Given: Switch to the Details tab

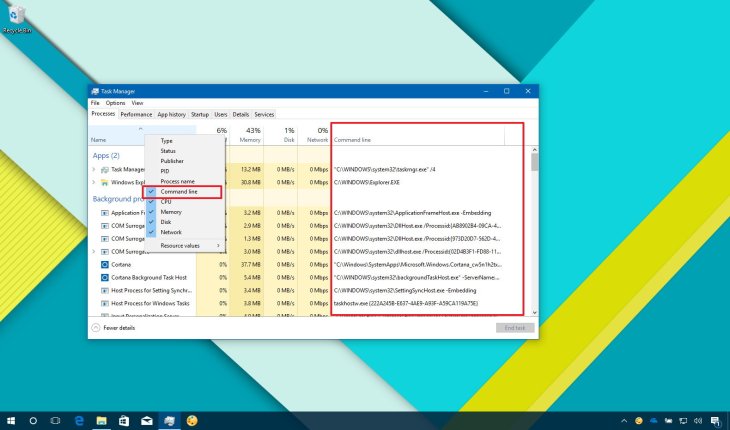Looking at the screenshot, I should tap(241, 114).
